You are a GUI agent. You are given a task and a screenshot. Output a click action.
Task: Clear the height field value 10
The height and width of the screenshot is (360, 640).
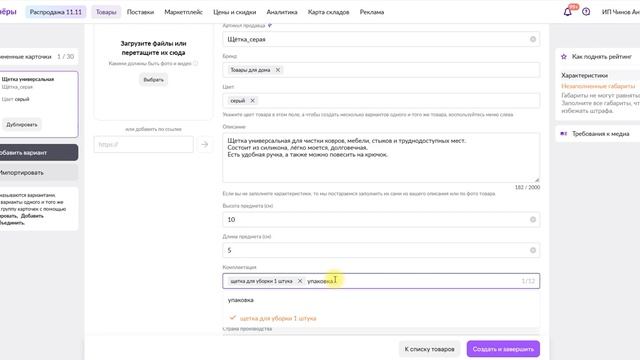pos(533,220)
